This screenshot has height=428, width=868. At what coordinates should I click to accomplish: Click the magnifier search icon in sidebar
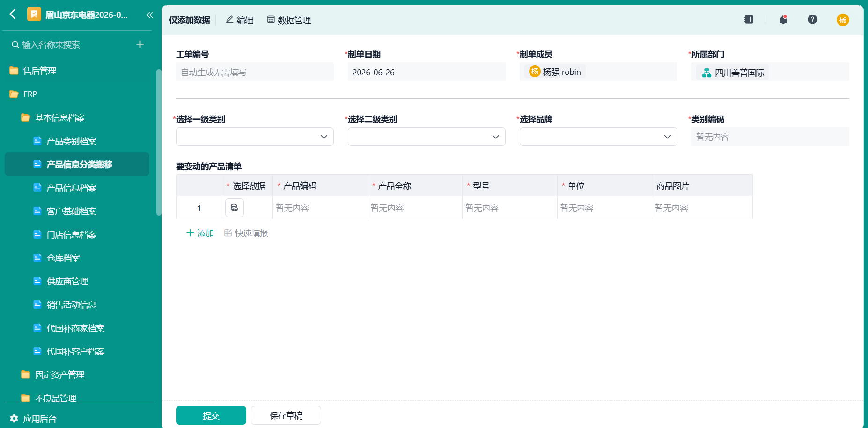[x=15, y=44]
